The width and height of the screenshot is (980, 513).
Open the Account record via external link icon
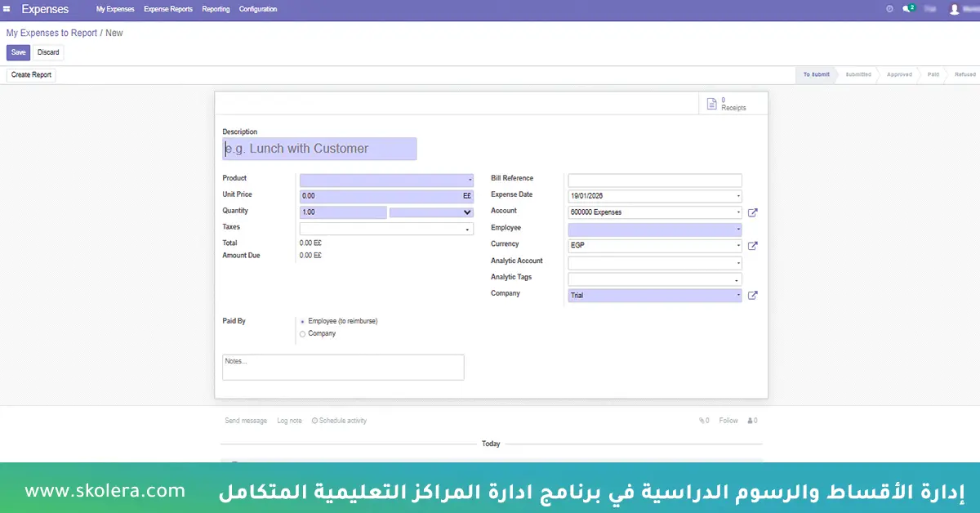click(752, 212)
